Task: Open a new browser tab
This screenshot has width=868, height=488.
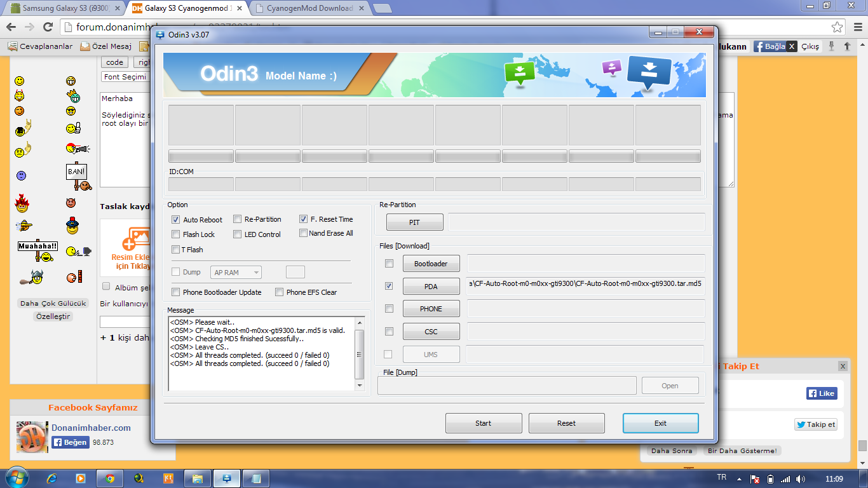Action: coord(382,8)
